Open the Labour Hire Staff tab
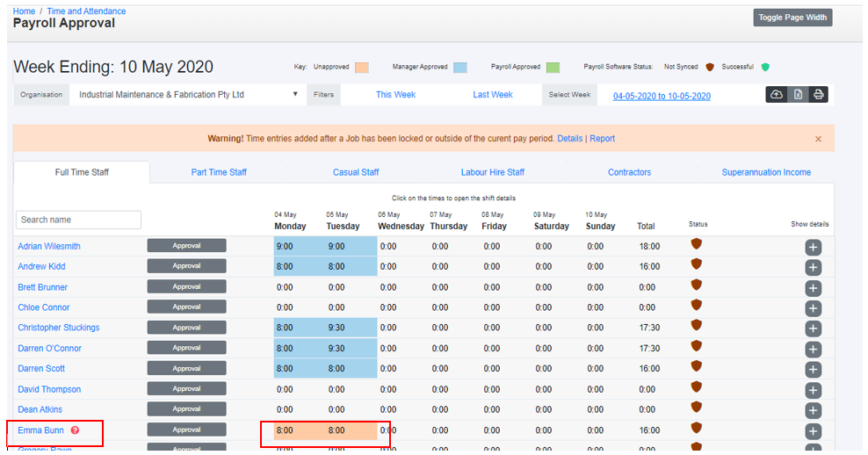Image resolution: width=868 pixels, height=455 pixels. [x=493, y=172]
